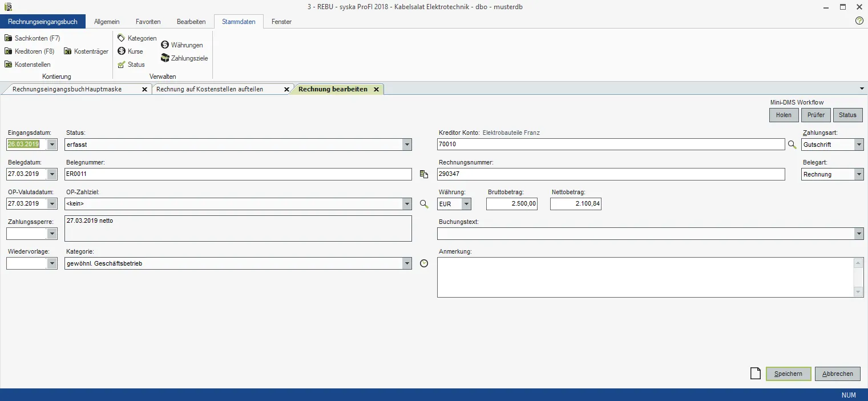The width and height of the screenshot is (868, 401).
Task: Click the Eingangsdatum field 26.03.2019
Action: click(27, 145)
